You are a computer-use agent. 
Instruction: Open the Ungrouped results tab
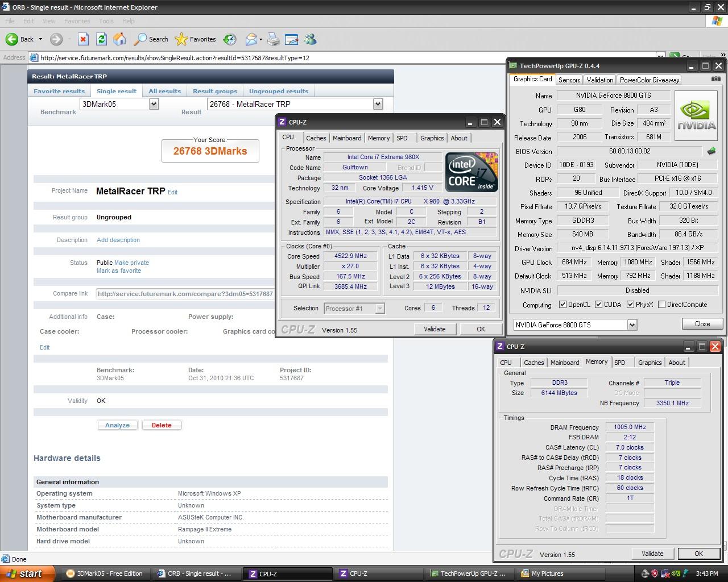point(279,91)
